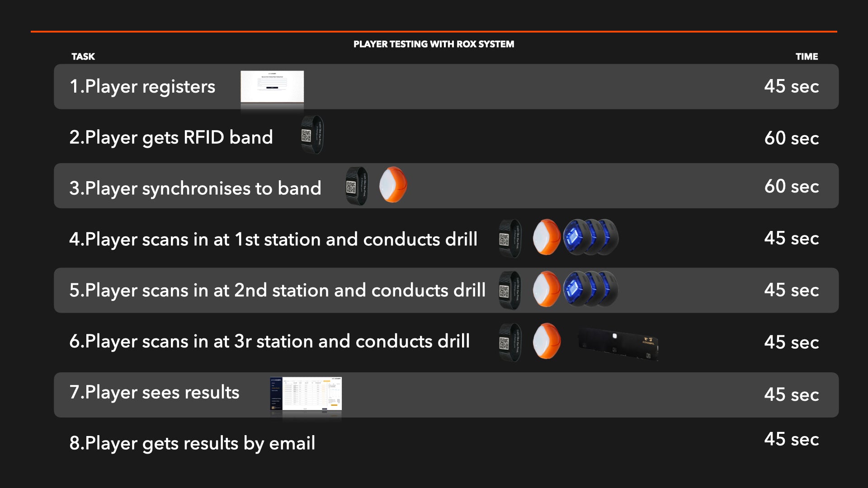Image resolution: width=868 pixels, height=488 pixels.
Task: Click the registration form thumbnail in row 1
Action: (272, 86)
